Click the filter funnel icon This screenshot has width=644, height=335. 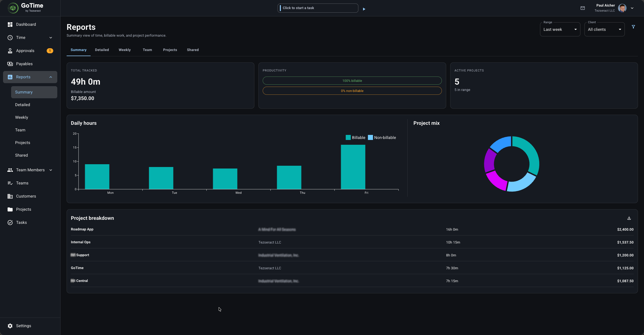(x=633, y=27)
